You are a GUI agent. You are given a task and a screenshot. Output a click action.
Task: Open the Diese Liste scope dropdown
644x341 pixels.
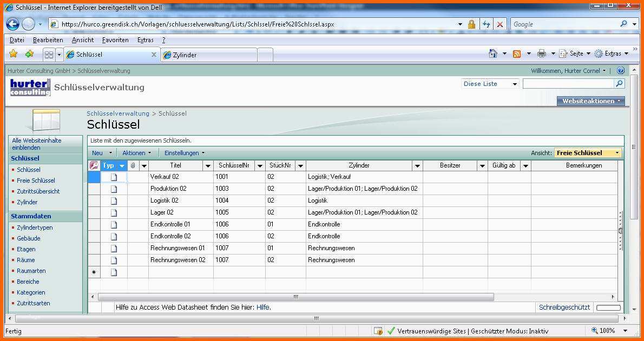tap(515, 84)
